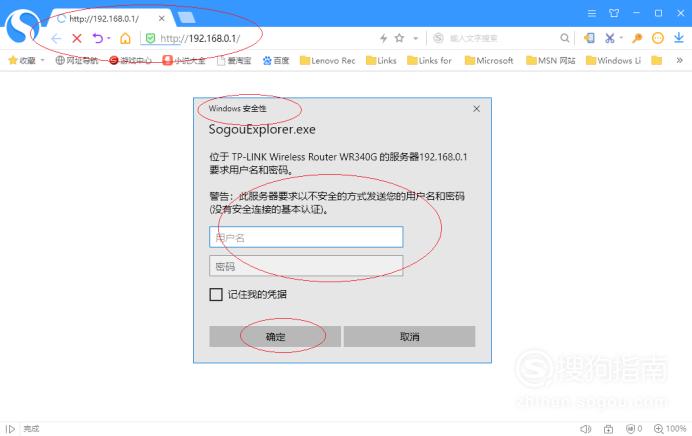Show more bookmarks with double chevron
Screen dimensions: 692x436
click(x=680, y=60)
